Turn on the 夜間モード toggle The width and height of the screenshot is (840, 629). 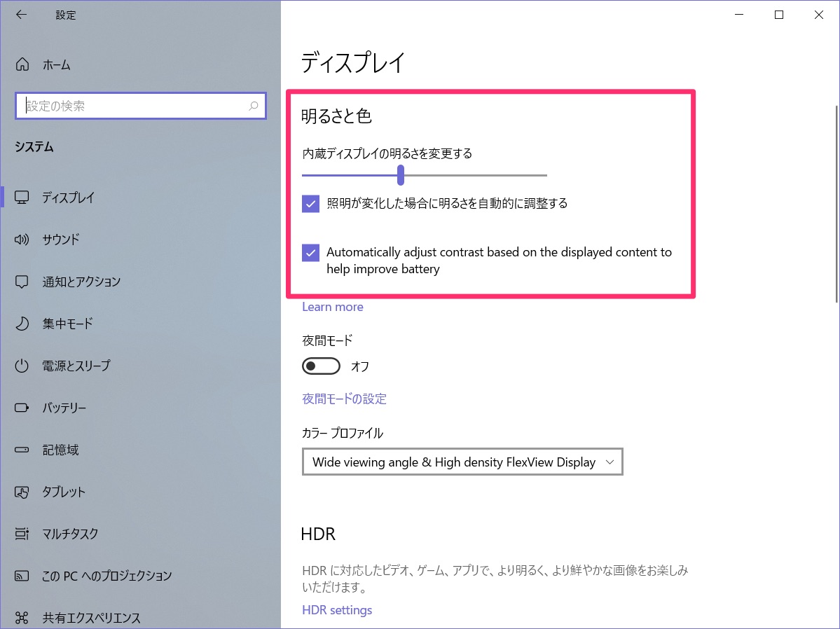321,366
